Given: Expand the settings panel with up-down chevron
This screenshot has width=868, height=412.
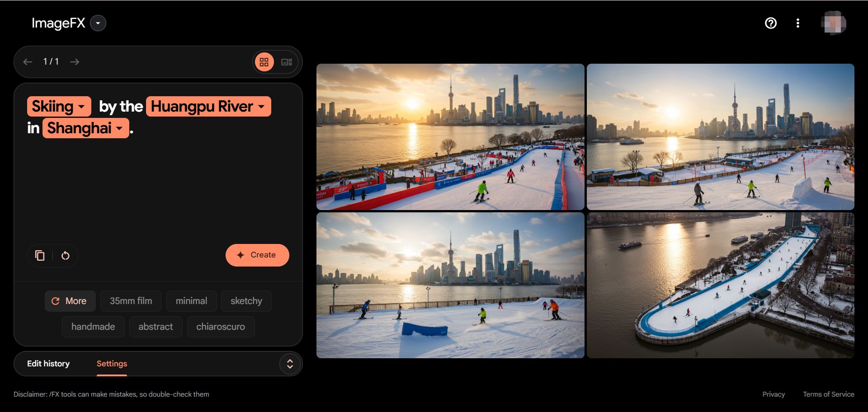Looking at the screenshot, I should pos(290,364).
